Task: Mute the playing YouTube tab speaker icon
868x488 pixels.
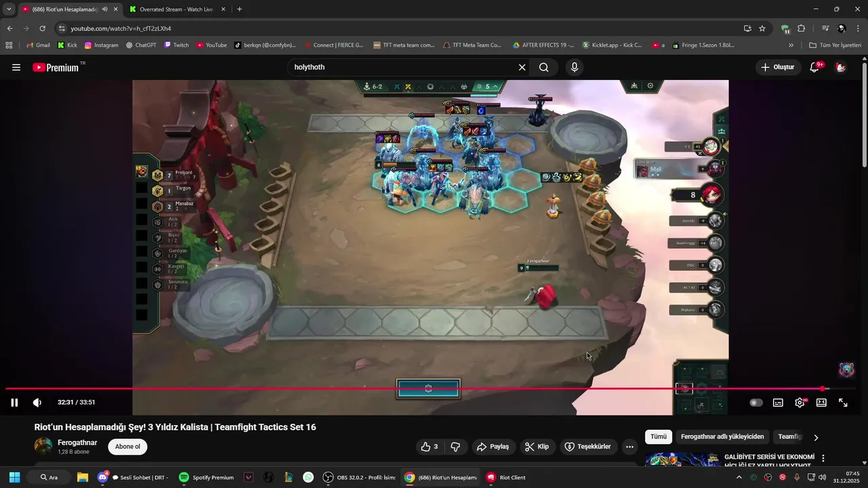Action: point(104,9)
